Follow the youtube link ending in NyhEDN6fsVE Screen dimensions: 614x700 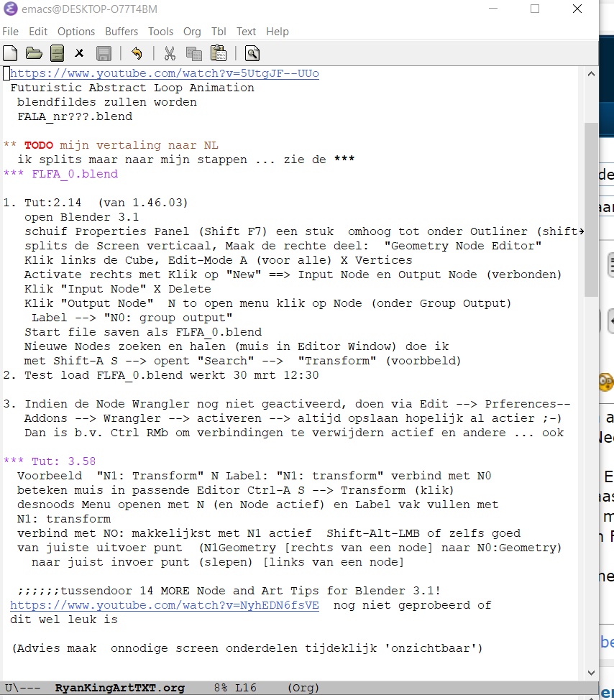click(165, 605)
